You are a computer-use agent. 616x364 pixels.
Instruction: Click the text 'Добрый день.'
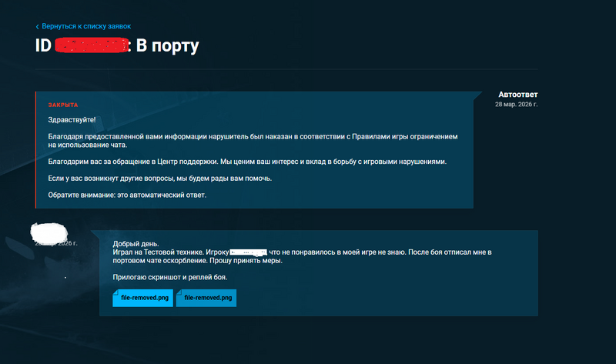136,244
